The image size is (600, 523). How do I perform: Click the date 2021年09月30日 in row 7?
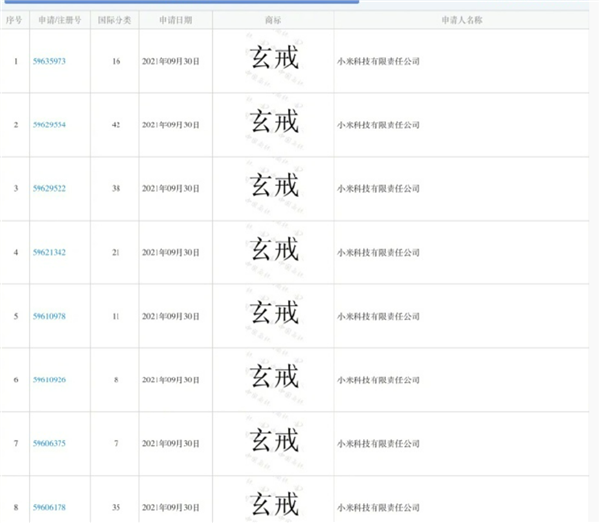(171, 443)
